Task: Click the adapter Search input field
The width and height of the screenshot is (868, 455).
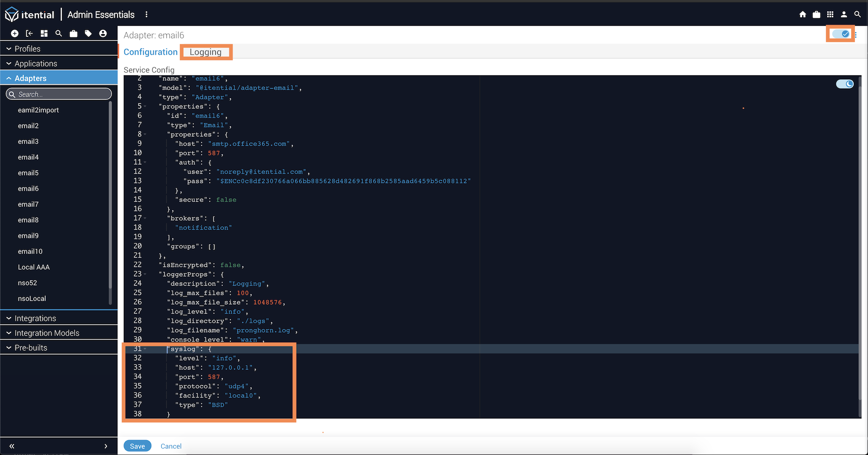Action: tap(61, 94)
